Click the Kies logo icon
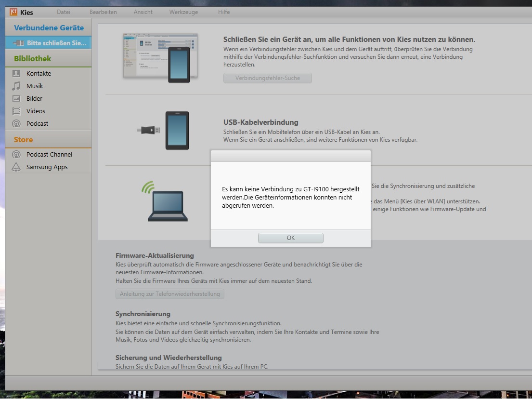The image size is (532, 399). [x=13, y=12]
